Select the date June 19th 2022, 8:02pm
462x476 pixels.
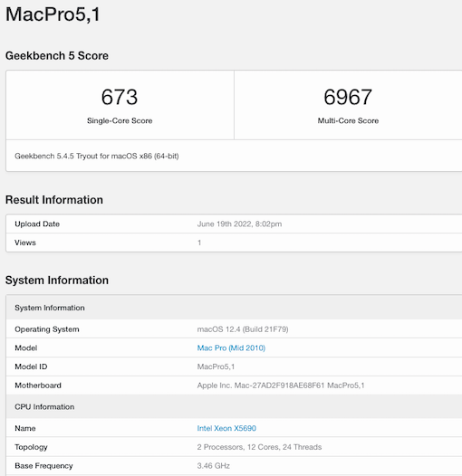[239, 224]
